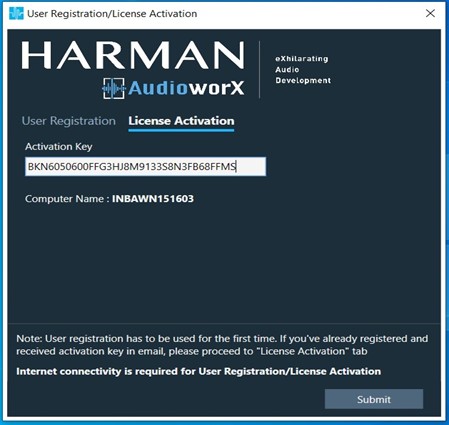449x425 pixels.
Task: Click the Development tagline word
Action: coord(303,80)
